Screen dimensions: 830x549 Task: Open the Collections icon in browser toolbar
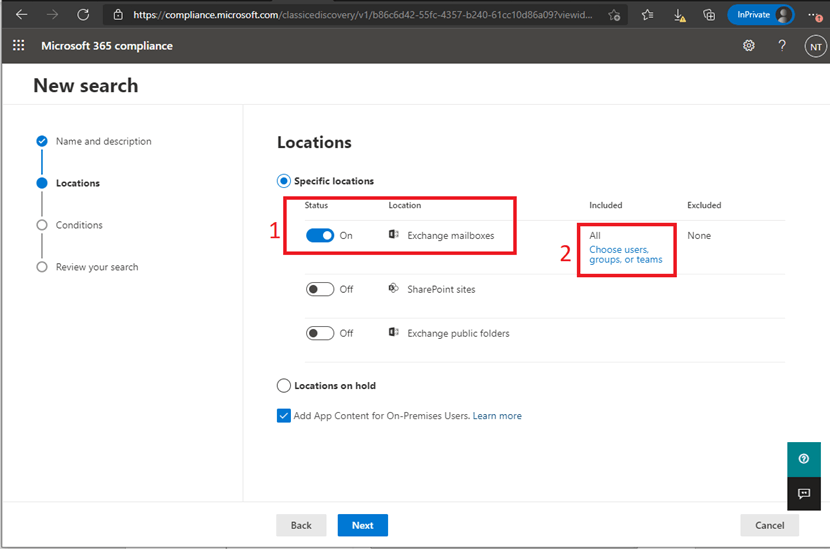click(709, 15)
